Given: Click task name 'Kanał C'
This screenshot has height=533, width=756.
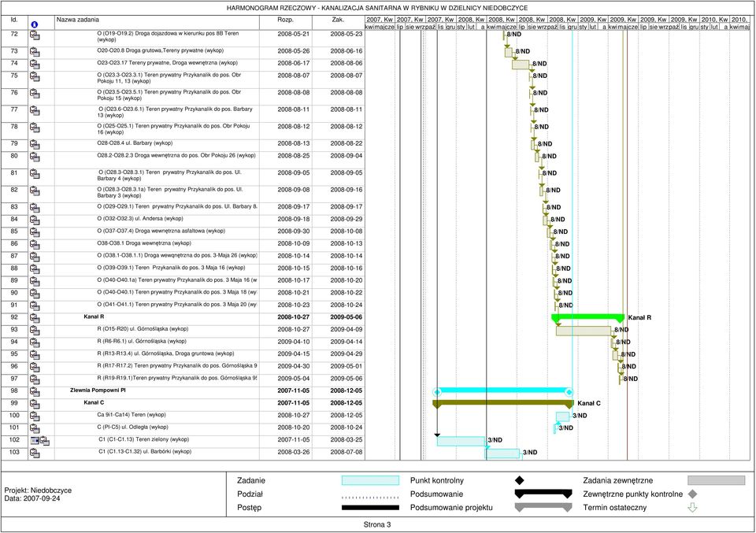Looking at the screenshot, I should pyautogui.click(x=94, y=402).
